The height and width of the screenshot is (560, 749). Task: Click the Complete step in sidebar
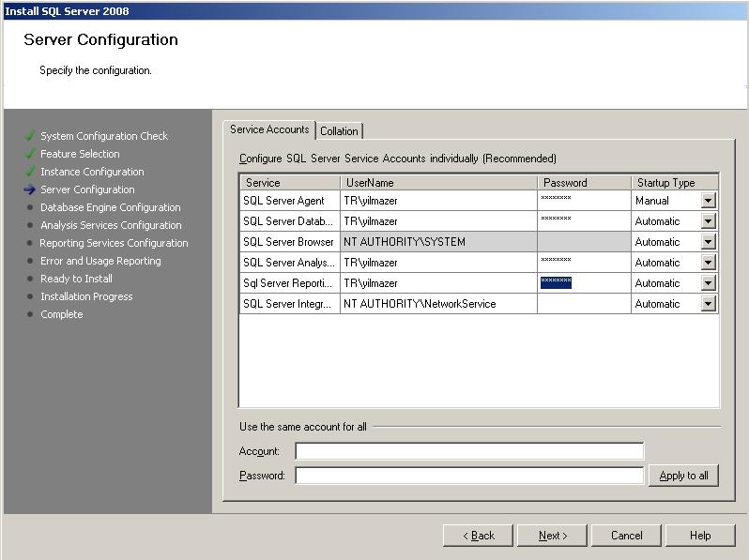[62, 314]
